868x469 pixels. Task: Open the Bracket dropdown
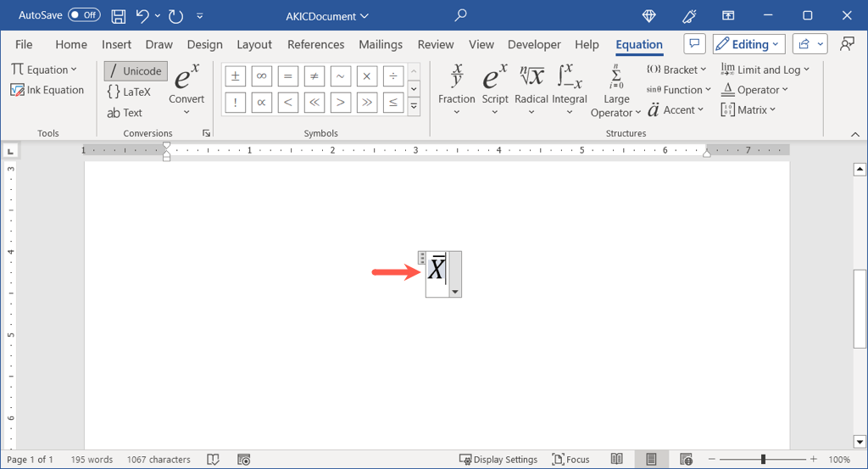tap(676, 70)
